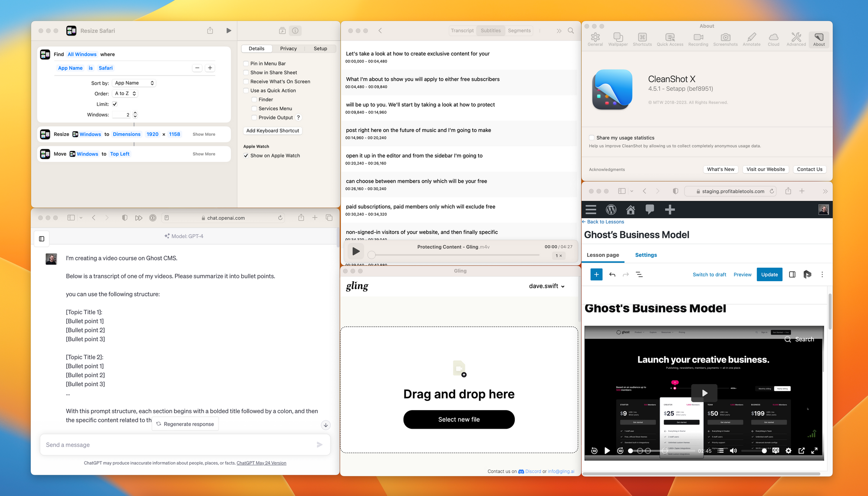The height and width of the screenshot is (496, 868).
Task: Click the video player volume slider
Action: point(753,451)
